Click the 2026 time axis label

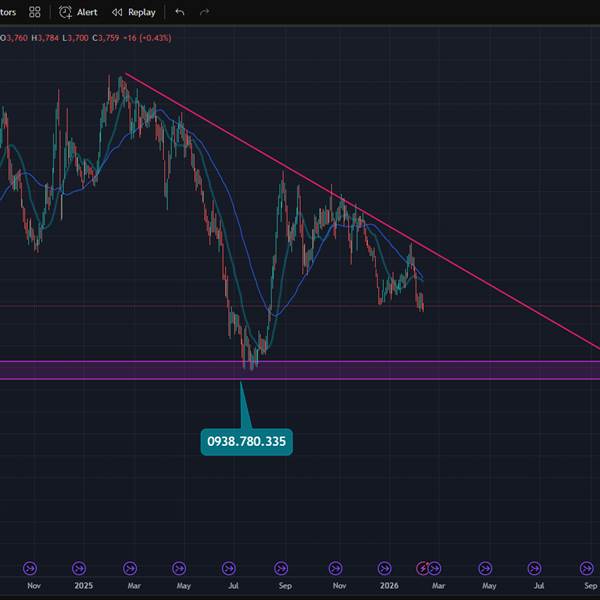389,586
